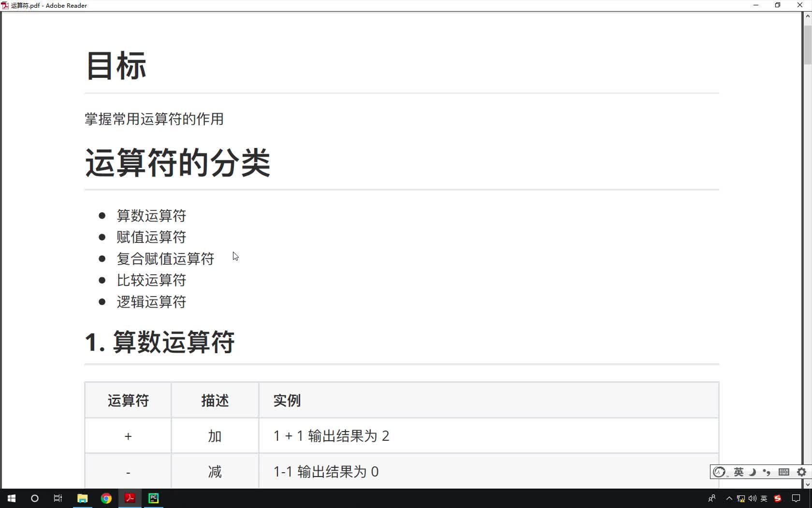This screenshot has width=812, height=508.
Task: Click the bullet item 复合赋值运算符
Action: [165, 259]
